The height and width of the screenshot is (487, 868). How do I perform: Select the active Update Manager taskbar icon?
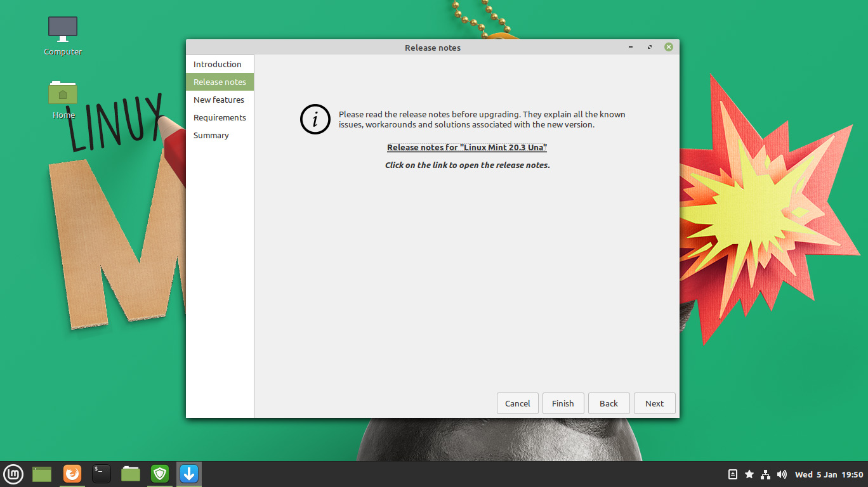pos(188,474)
